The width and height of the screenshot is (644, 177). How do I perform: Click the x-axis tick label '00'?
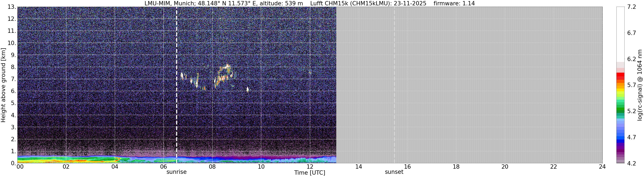(20, 167)
